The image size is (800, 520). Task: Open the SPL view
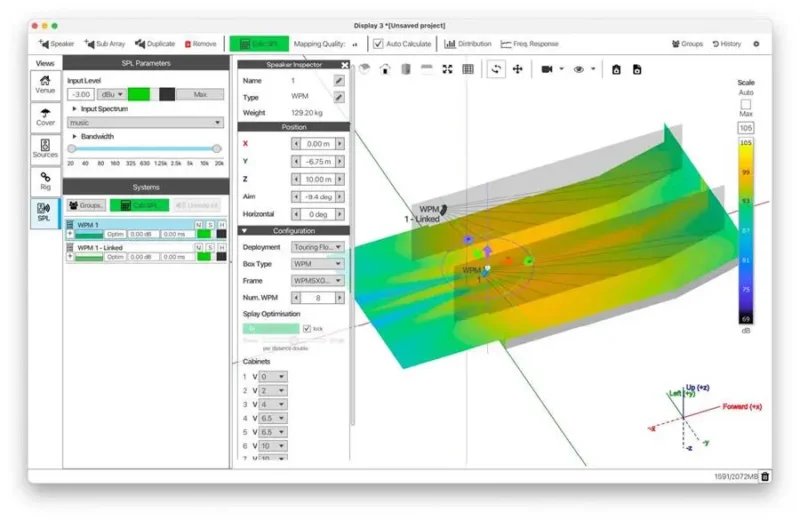pos(45,213)
